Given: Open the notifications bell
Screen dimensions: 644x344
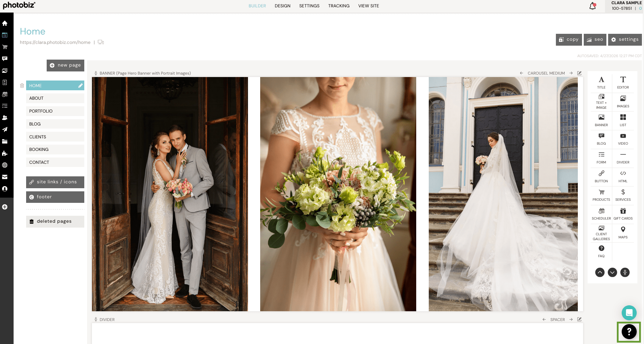Looking at the screenshot, I should tap(592, 6).
